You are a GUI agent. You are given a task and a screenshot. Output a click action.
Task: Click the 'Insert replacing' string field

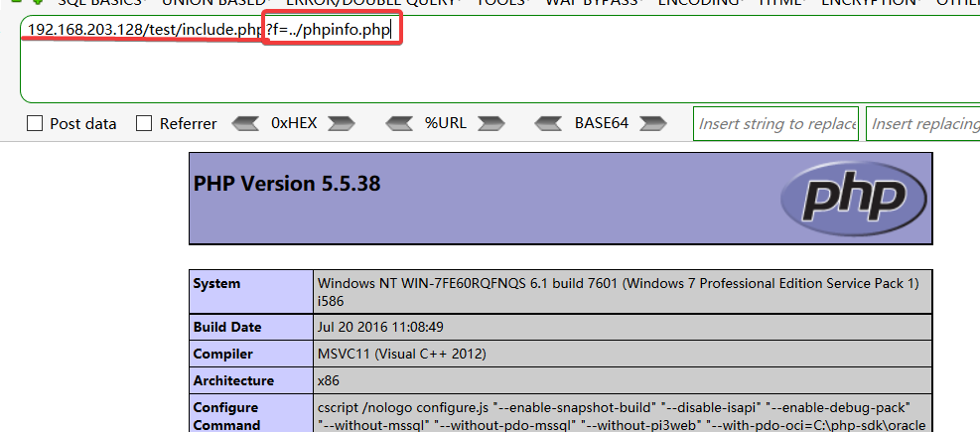[x=923, y=124]
